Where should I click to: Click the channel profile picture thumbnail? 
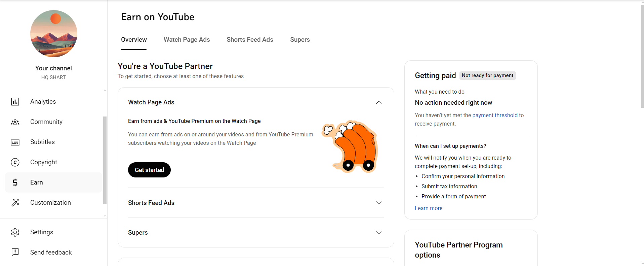pyautogui.click(x=54, y=34)
